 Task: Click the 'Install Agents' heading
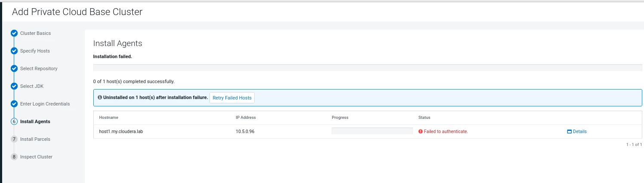tap(118, 43)
